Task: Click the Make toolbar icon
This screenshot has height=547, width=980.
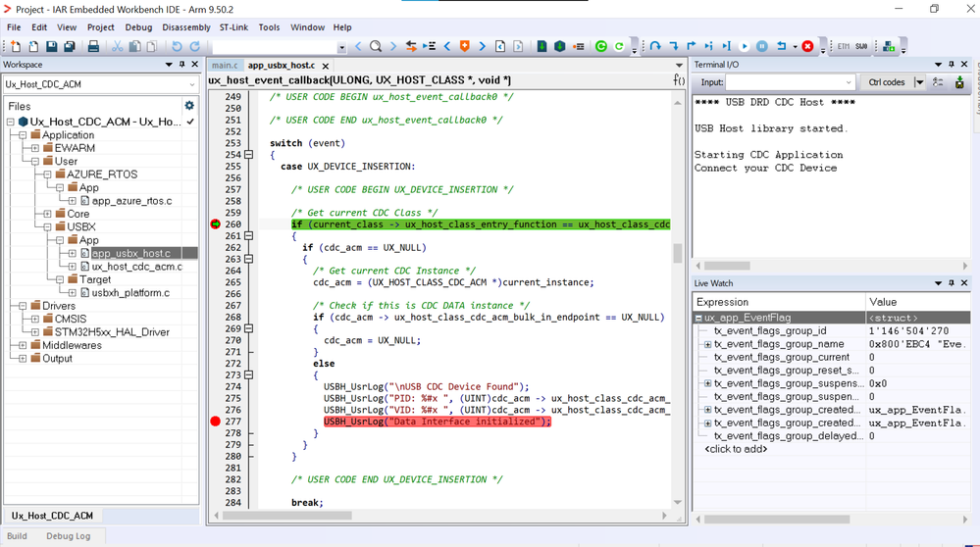Action: 560,46
